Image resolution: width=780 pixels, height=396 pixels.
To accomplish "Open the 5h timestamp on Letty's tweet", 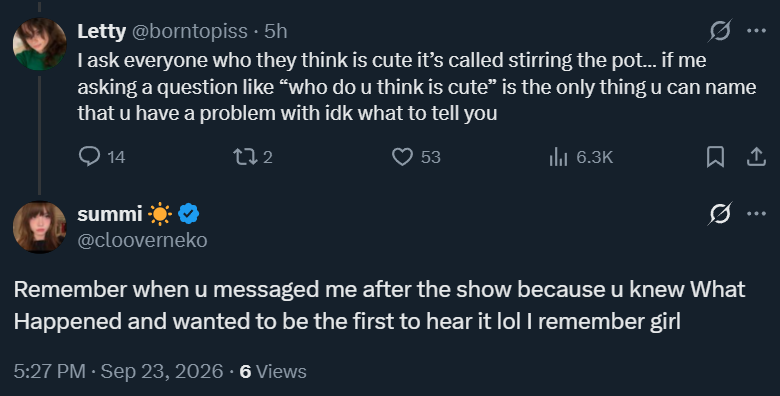I will click(x=276, y=31).
